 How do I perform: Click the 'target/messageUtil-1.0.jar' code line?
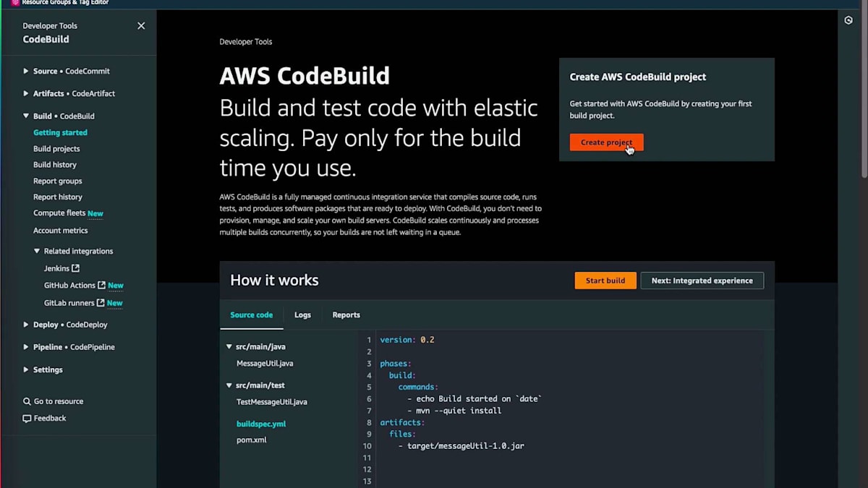click(461, 446)
